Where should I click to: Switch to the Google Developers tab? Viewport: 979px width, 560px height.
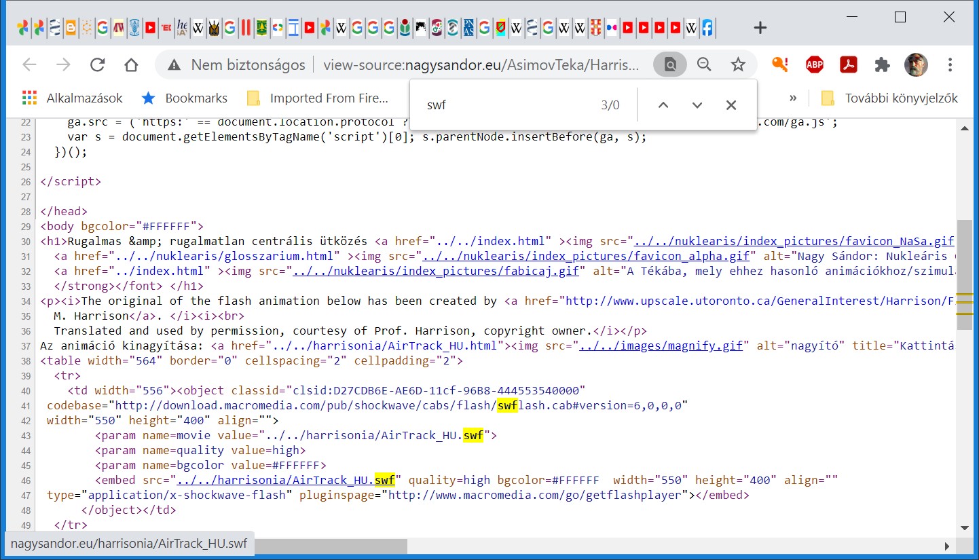[278, 28]
